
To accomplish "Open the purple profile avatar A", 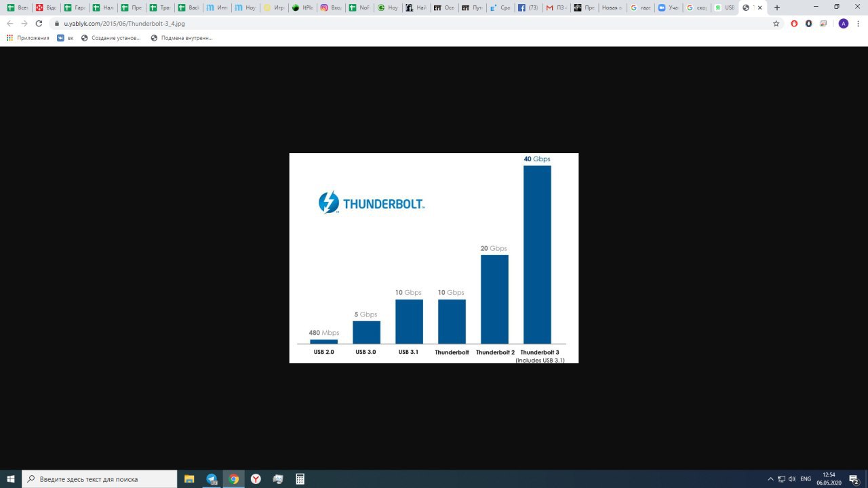I will click(844, 23).
